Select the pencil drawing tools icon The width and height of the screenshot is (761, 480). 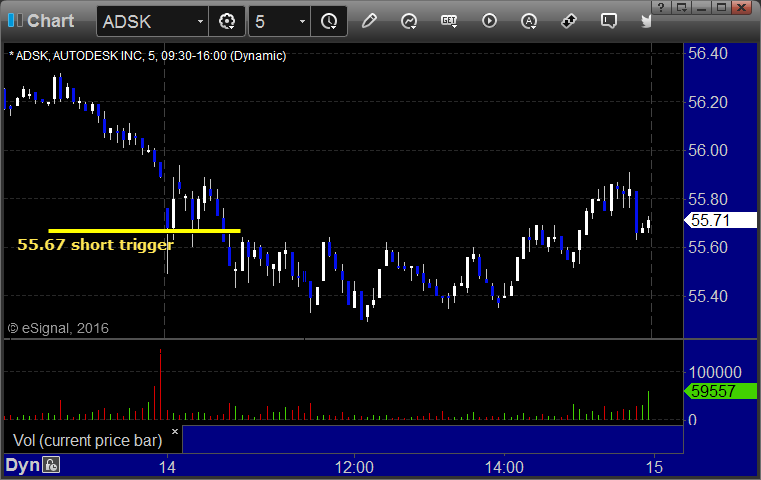click(369, 21)
